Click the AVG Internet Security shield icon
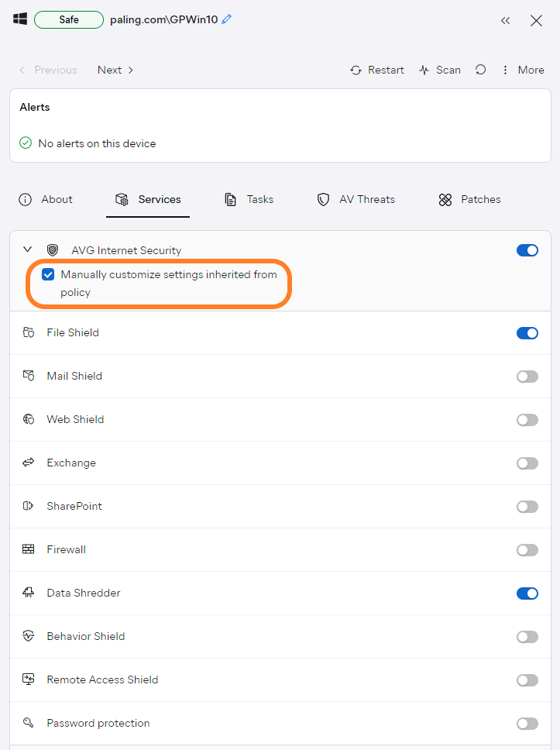 [x=53, y=250]
